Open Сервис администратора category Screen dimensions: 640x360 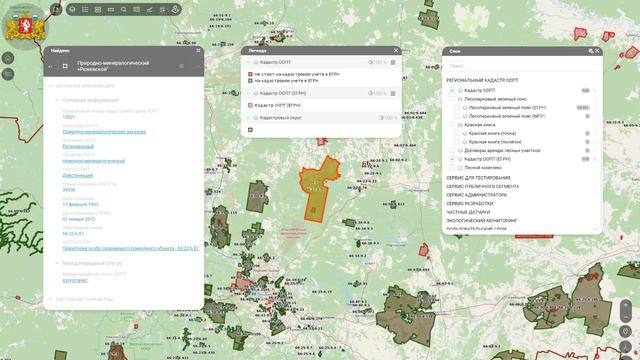tap(477, 195)
